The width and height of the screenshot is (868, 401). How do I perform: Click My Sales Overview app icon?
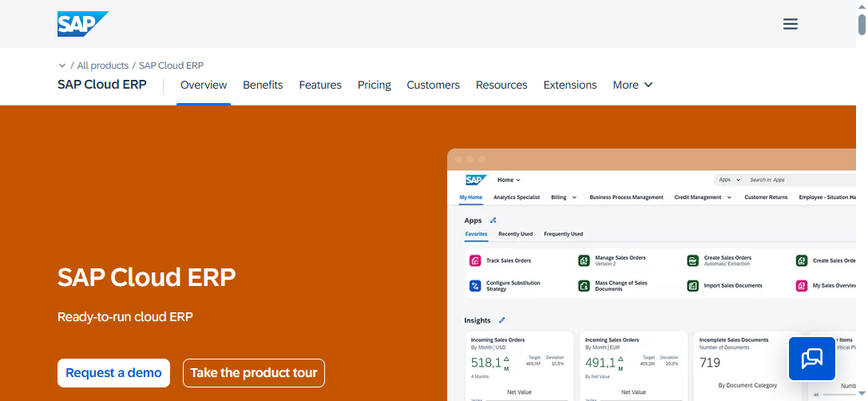click(x=802, y=286)
